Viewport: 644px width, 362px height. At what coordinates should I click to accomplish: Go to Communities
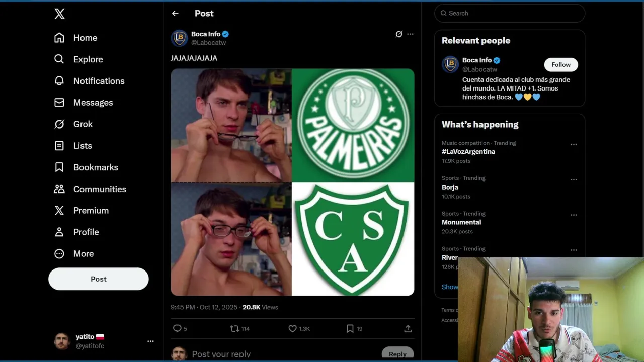click(x=100, y=189)
